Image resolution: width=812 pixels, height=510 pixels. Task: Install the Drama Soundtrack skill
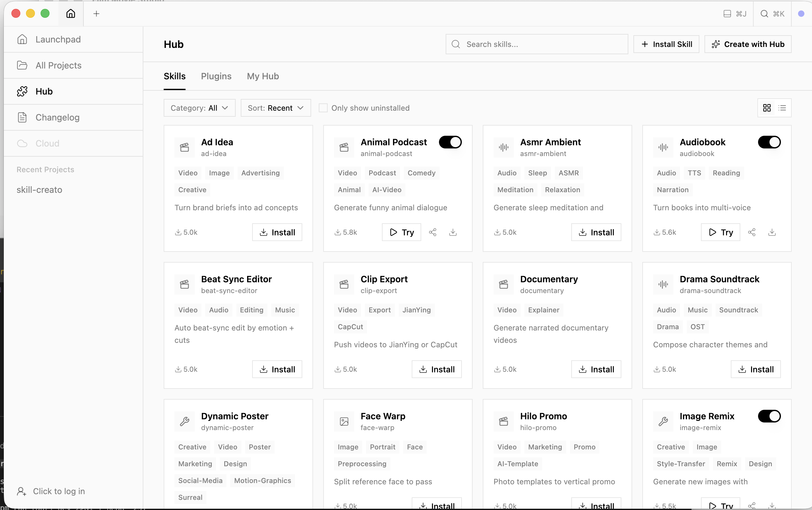(x=755, y=369)
